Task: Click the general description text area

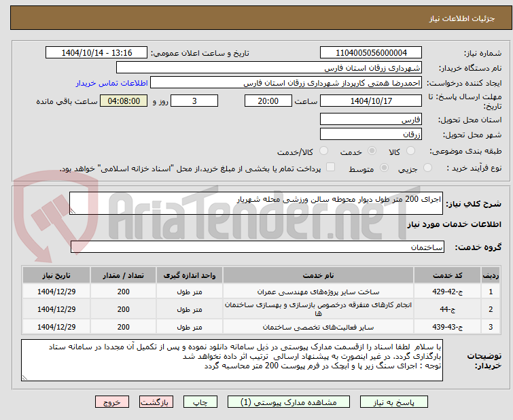Action: point(256,203)
